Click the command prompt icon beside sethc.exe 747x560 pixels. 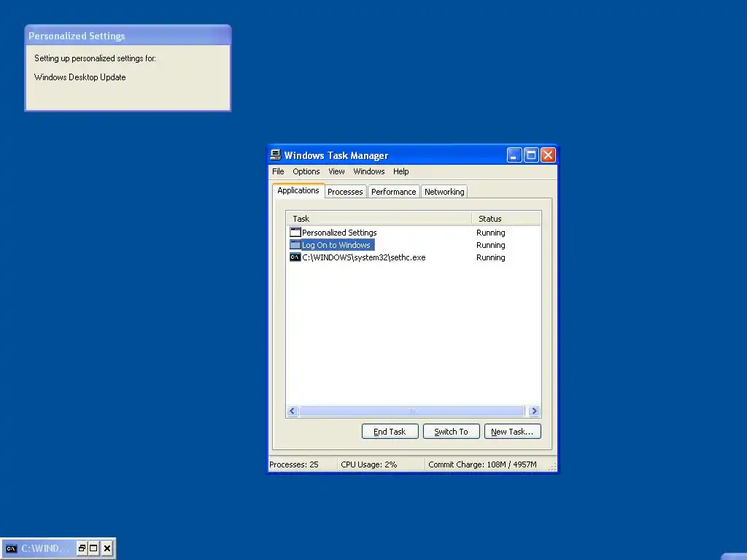point(295,257)
